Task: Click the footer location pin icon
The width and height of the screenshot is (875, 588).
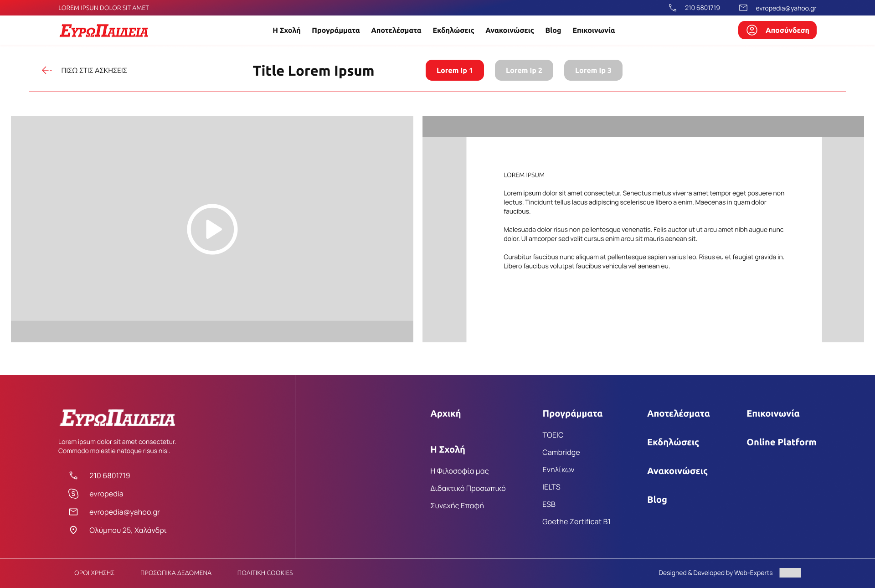Action: (x=73, y=530)
